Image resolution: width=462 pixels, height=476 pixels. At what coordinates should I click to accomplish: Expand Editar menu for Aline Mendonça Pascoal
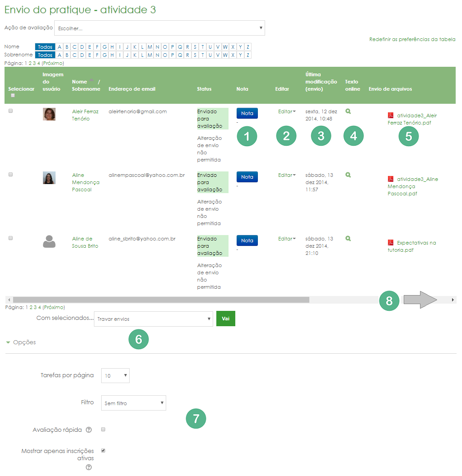[x=287, y=175]
